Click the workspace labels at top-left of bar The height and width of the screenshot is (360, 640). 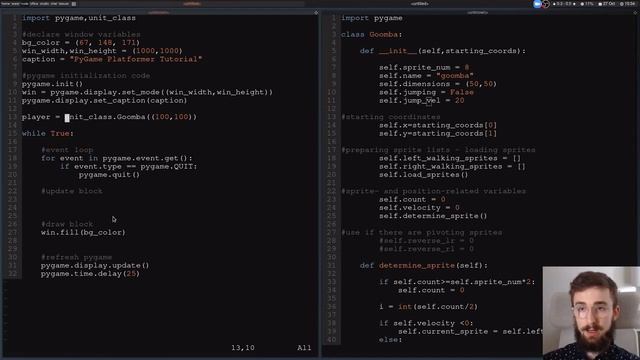pyautogui.click(x=35, y=4)
